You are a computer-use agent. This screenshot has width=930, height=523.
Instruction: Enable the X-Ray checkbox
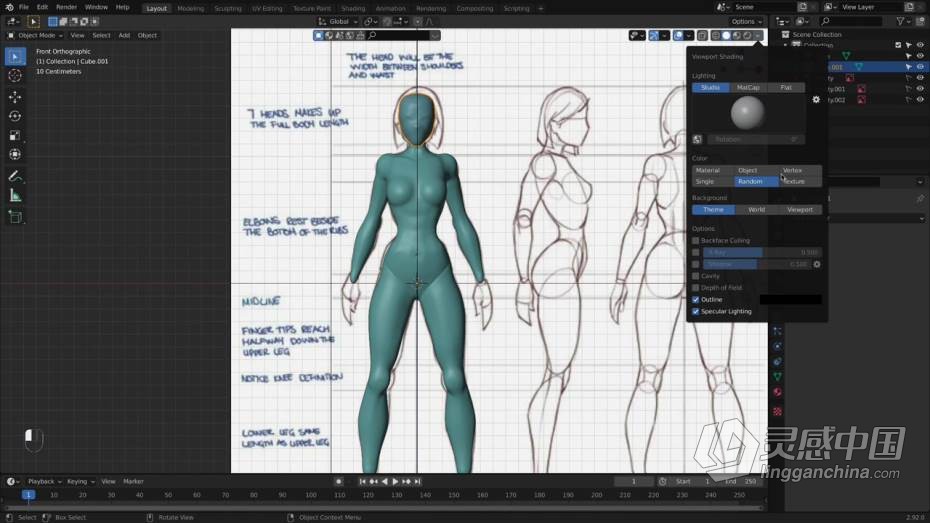(x=696, y=253)
